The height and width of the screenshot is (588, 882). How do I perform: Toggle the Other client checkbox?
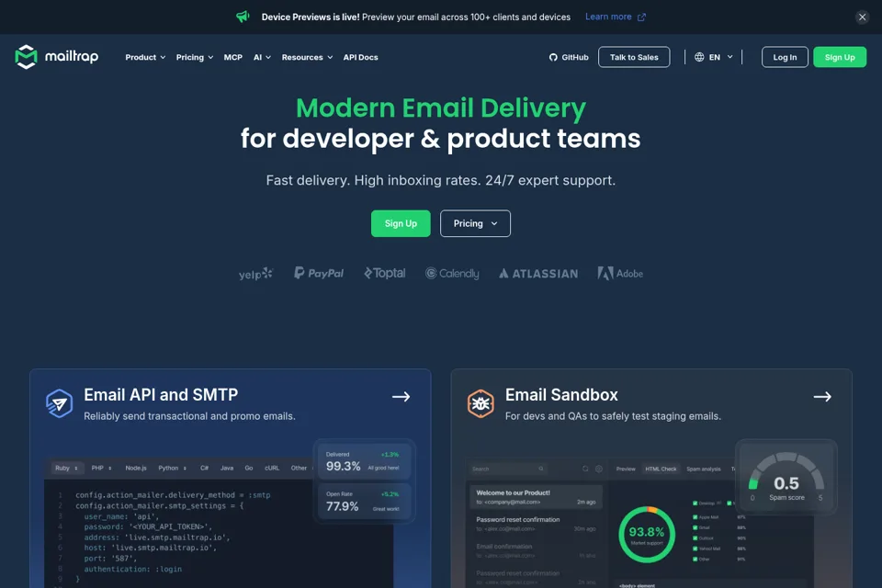(x=695, y=560)
